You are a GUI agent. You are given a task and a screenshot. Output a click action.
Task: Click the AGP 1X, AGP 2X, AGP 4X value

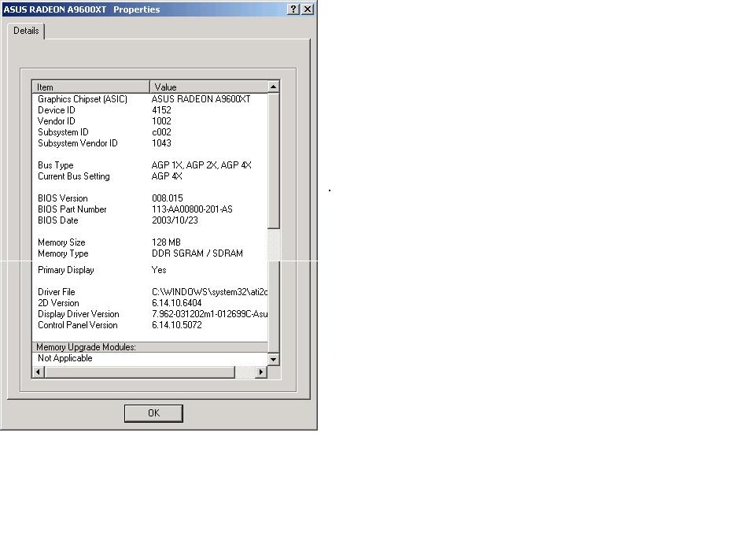[x=201, y=165]
